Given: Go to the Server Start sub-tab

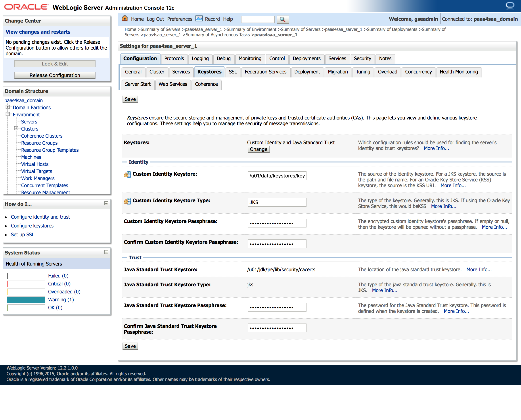Looking at the screenshot, I should click(138, 84).
